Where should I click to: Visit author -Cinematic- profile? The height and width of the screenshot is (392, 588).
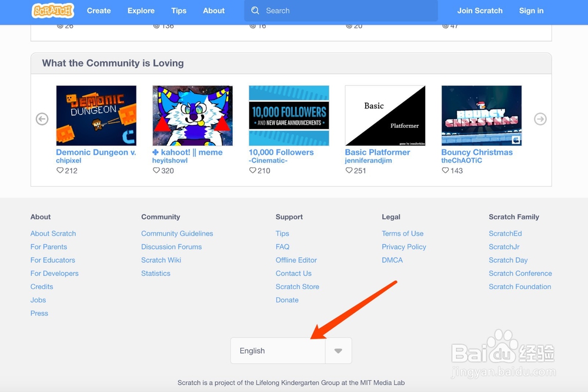[x=268, y=160]
